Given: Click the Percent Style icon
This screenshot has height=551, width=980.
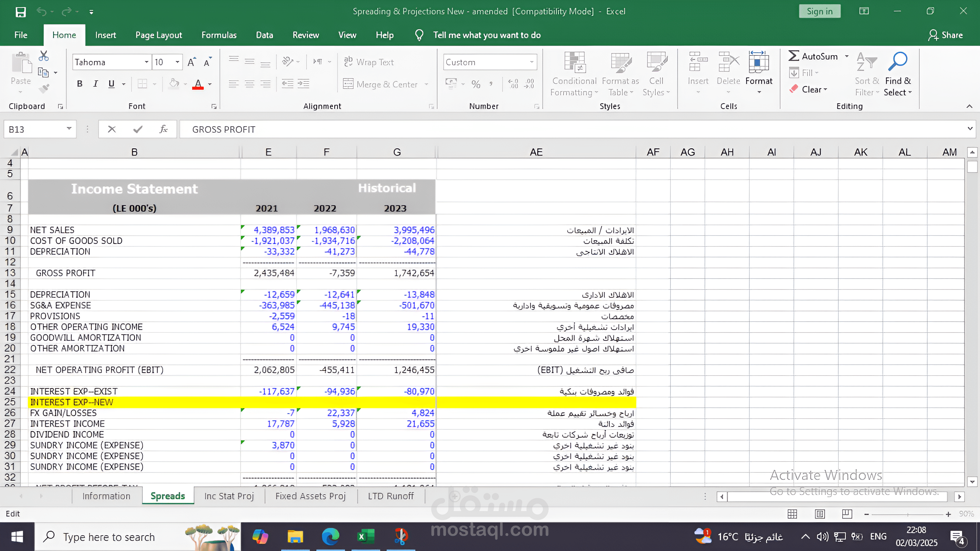Looking at the screenshot, I should [476, 84].
